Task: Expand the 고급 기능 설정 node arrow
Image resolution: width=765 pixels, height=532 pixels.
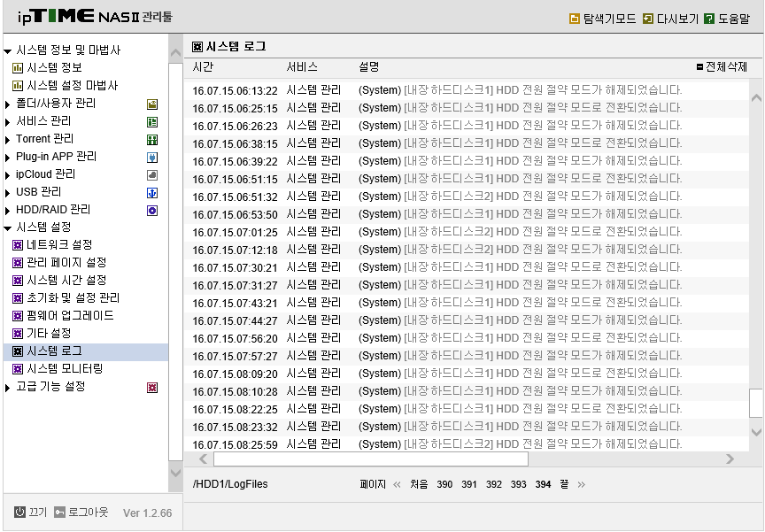Action: pos(7,388)
